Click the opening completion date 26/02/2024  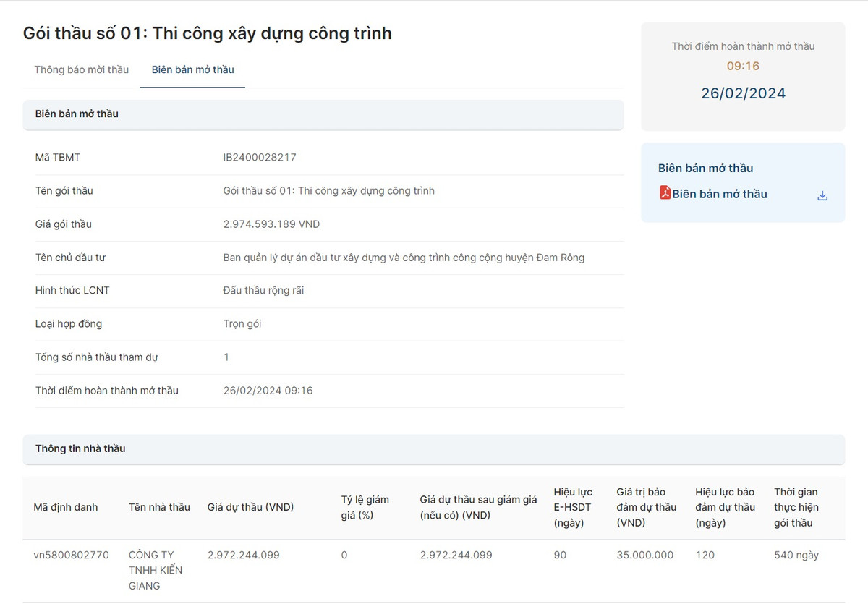click(x=743, y=93)
